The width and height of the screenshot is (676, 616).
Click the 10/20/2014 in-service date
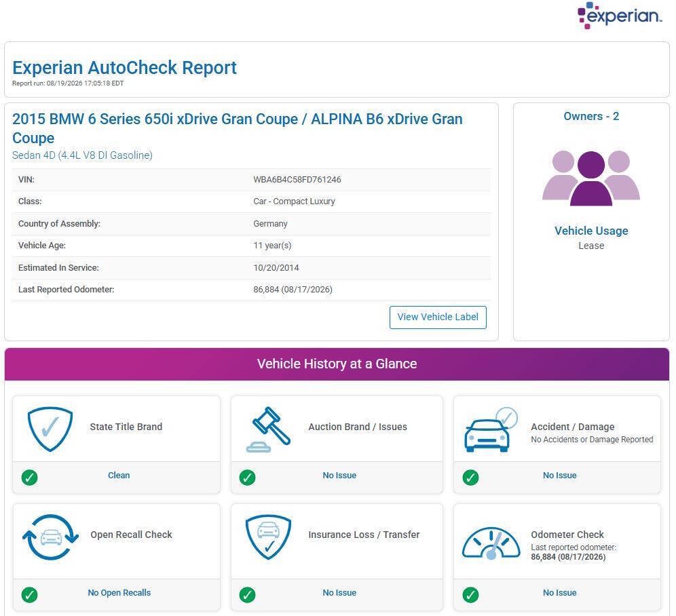click(276, 268)
